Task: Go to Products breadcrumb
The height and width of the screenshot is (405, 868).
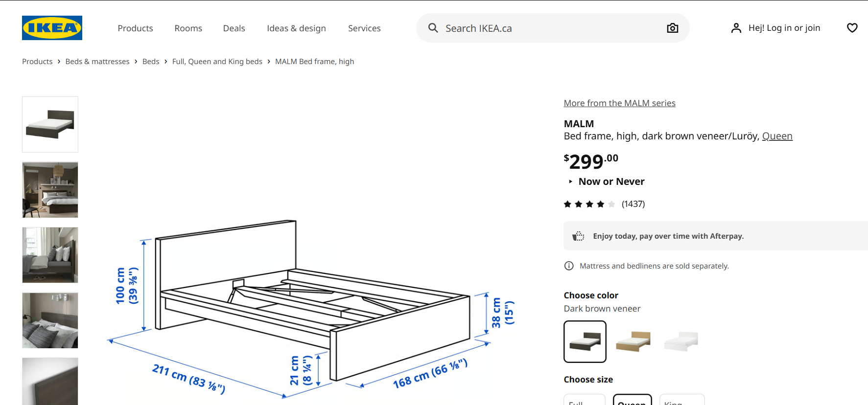Action: [37, 61]
